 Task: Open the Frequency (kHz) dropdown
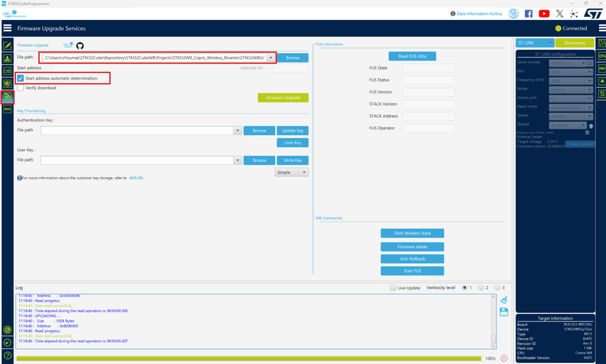click(x=571, y=81)
